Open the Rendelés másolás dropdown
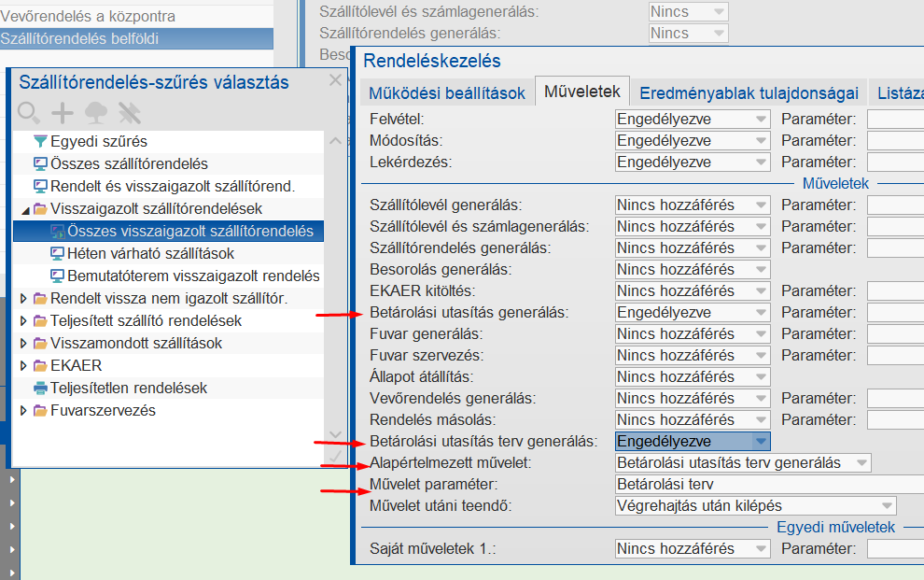 pyautogui.click(x=693, y=419)
